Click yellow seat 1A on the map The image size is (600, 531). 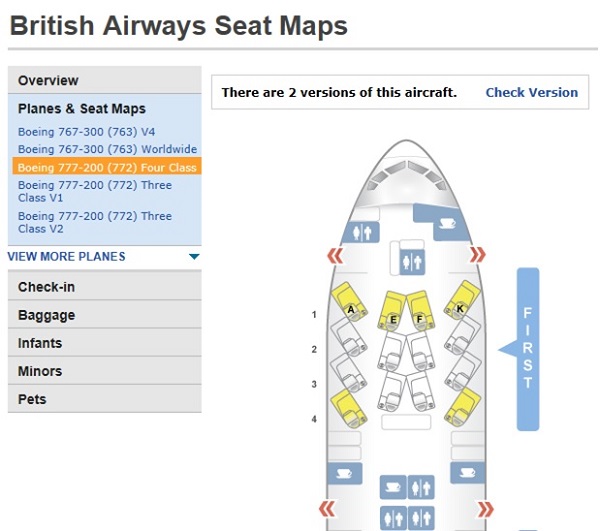349,301
